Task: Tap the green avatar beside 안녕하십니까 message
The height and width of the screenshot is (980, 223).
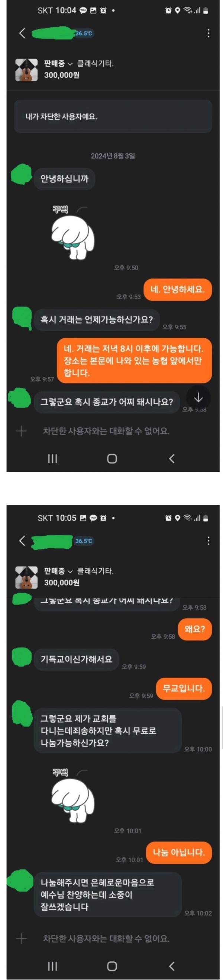Action: [x=21, y=174]
